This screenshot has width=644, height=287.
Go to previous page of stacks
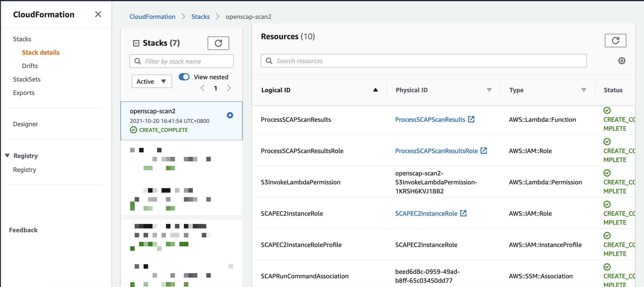click(202, 88)
